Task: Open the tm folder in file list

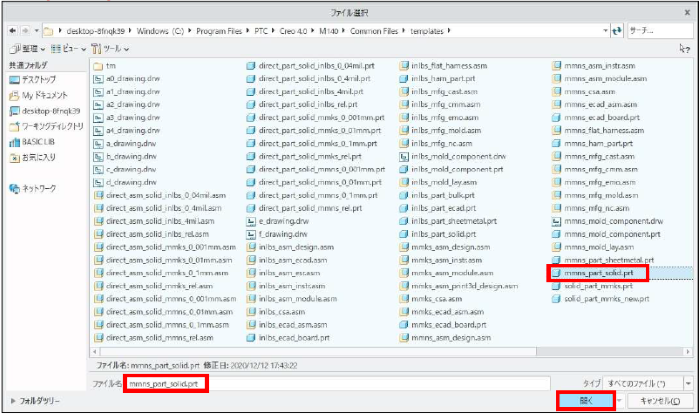Action: (111, 65)
